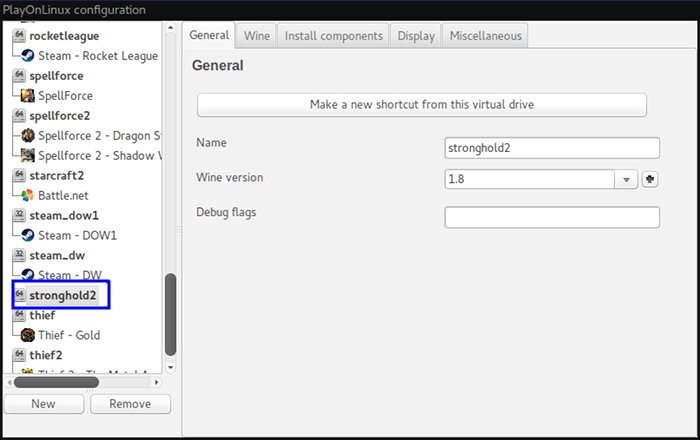Select Spellforce 2 - Shadow shortcut entry
700x440 pixels.
(x=100, y=156)
